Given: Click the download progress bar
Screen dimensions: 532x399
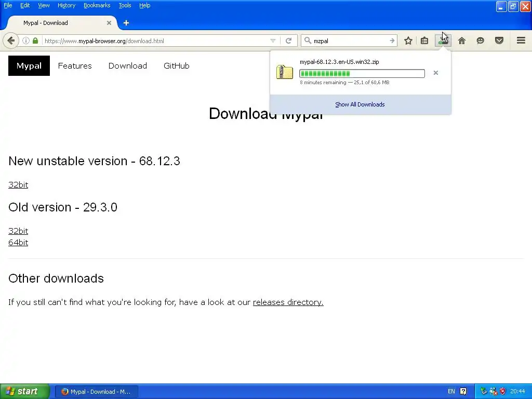Looking at the screenshot, I should pos(362,74).
